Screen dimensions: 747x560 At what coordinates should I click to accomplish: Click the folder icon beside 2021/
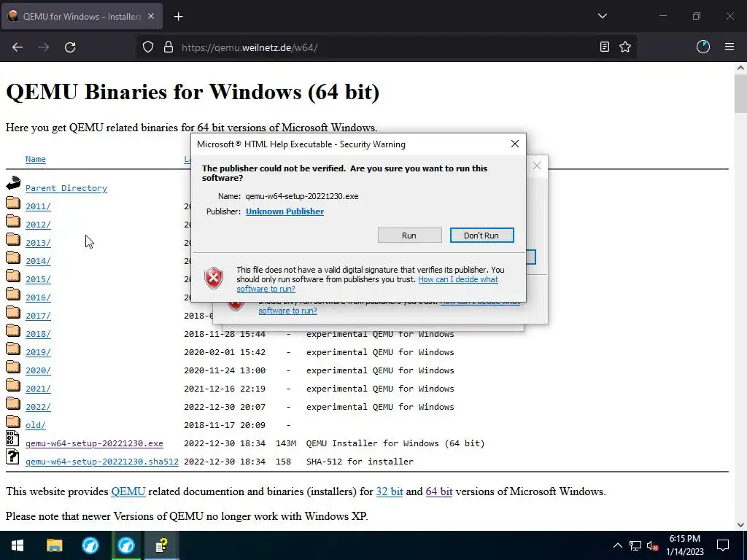pos(13,385)
